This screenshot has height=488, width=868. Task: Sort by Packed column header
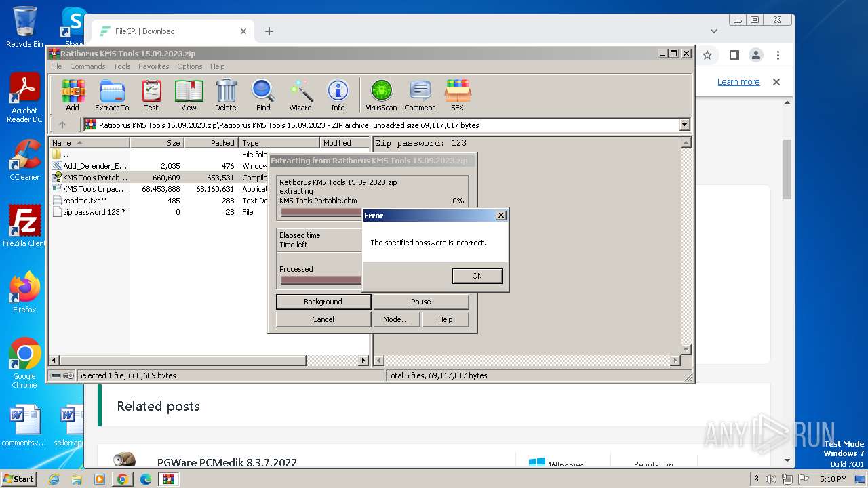click(x=211, y=143)
